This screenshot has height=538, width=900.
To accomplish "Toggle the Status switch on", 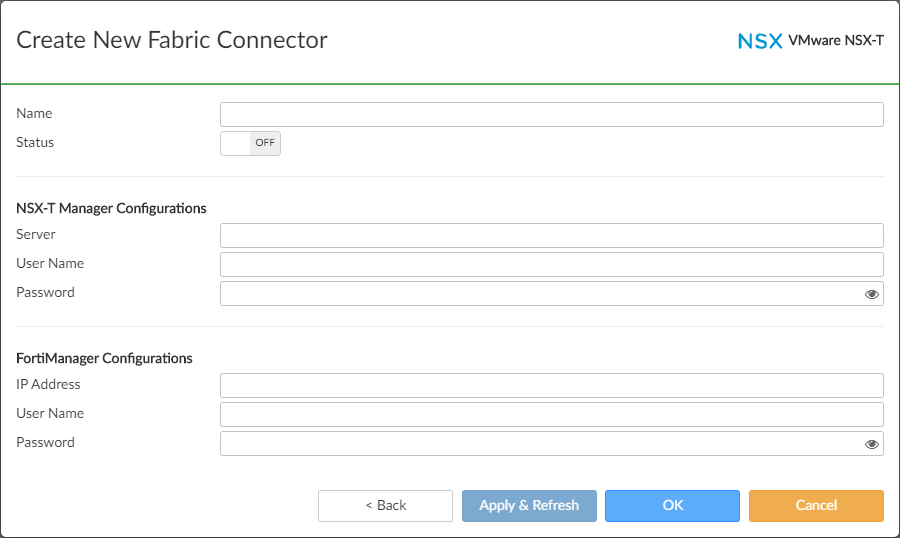I will (x=250, y=143).
